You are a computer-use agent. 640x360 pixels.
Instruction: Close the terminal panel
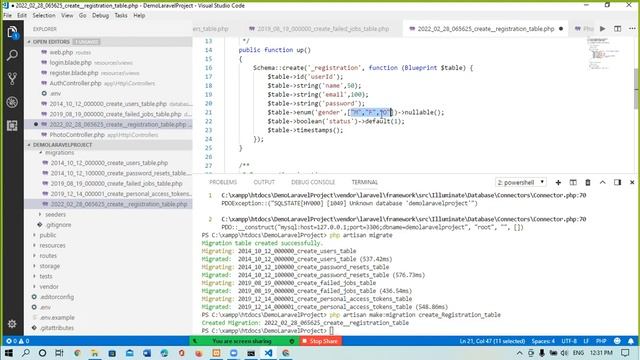pos(632,182)
